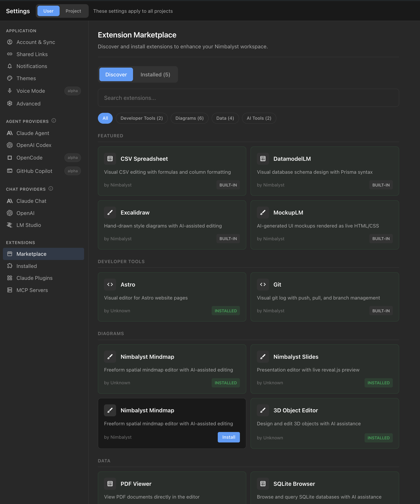Click the LM Studio icon
This screenshot has width=420, height=504.
[10, 225]
